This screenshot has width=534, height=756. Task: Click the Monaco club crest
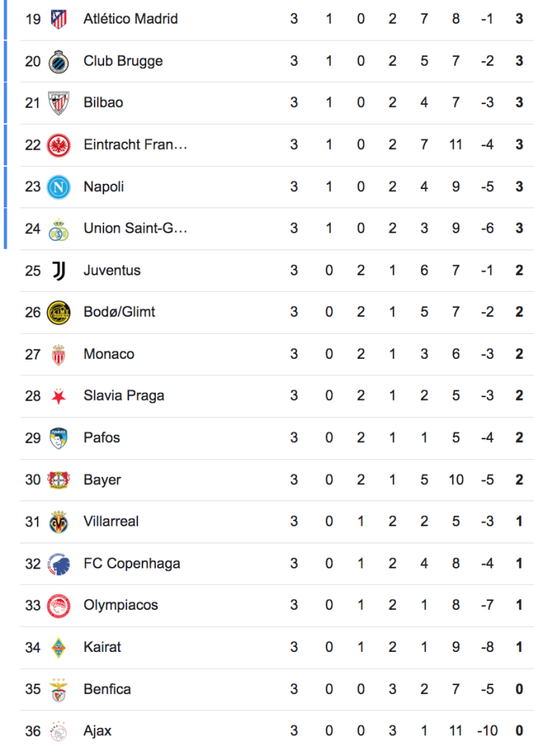58,354
